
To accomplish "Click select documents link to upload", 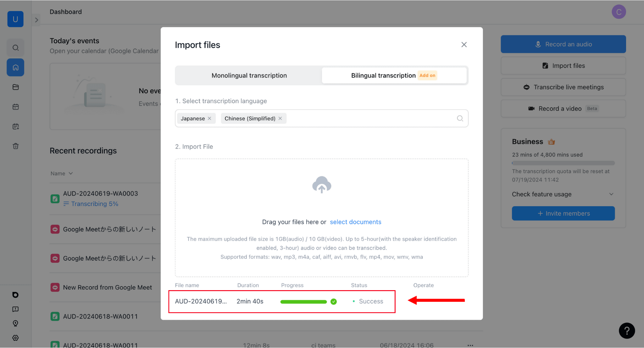I will [x=355, y=222].
